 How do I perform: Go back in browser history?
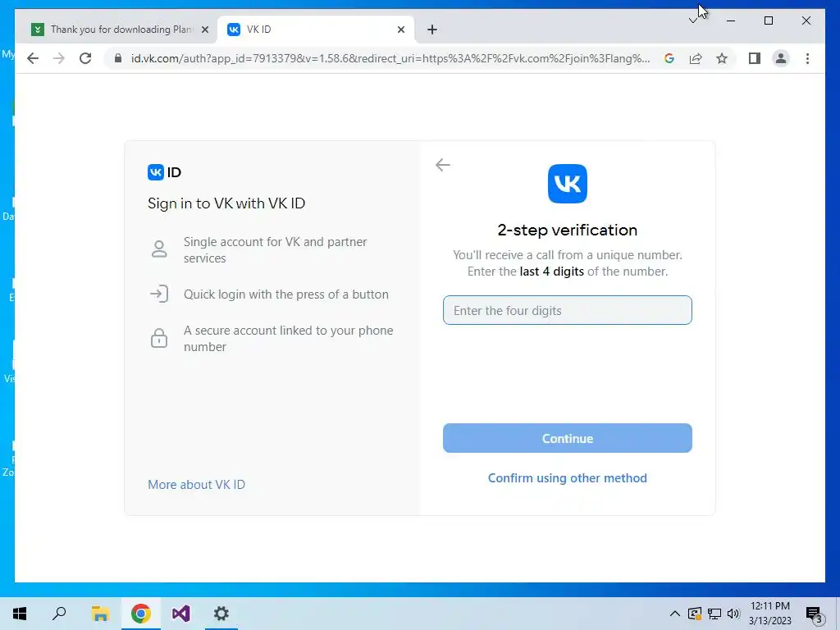(x=33, y=58)
